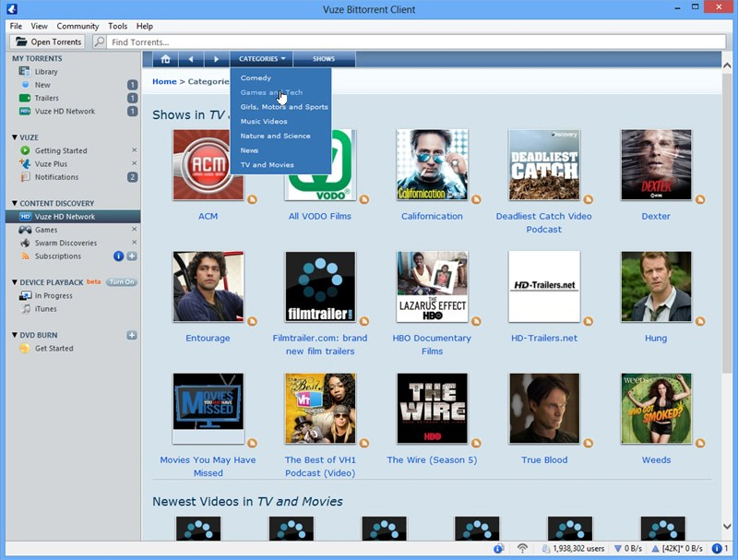
Task: Click the Open Torrents button
Action: click(48, 42)
